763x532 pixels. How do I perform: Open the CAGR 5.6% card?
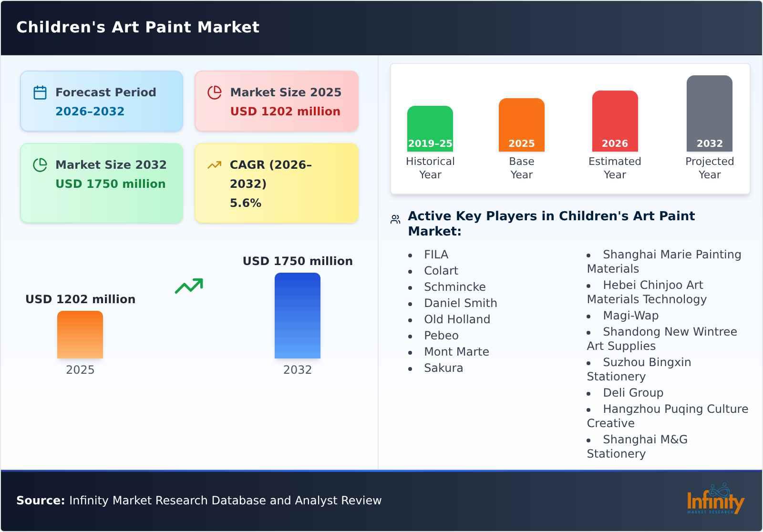click(277, 183)
